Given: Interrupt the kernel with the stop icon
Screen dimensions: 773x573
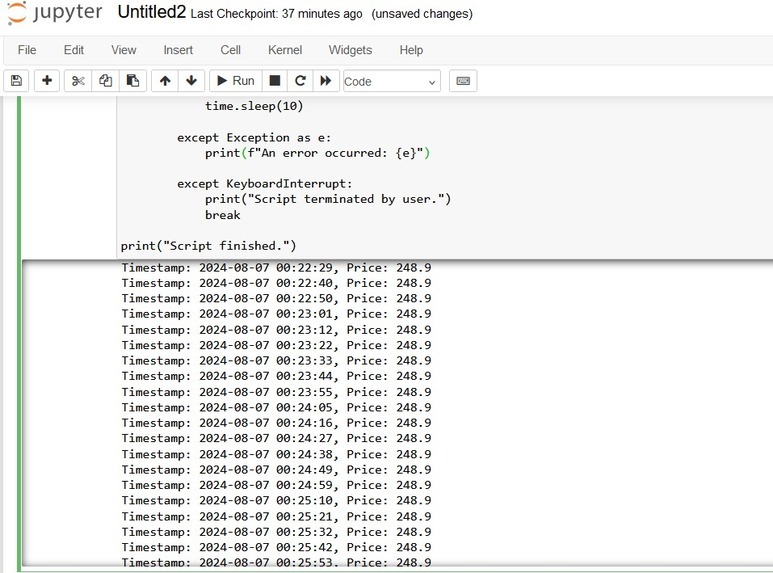Looking at the screenshot, I should (x=275, y=81).
